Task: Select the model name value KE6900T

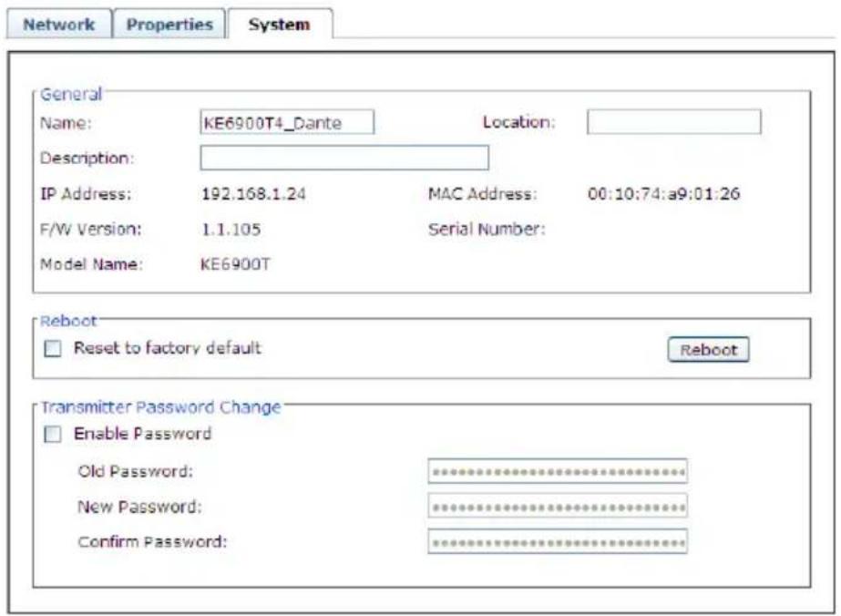Action: coord(235,264)
